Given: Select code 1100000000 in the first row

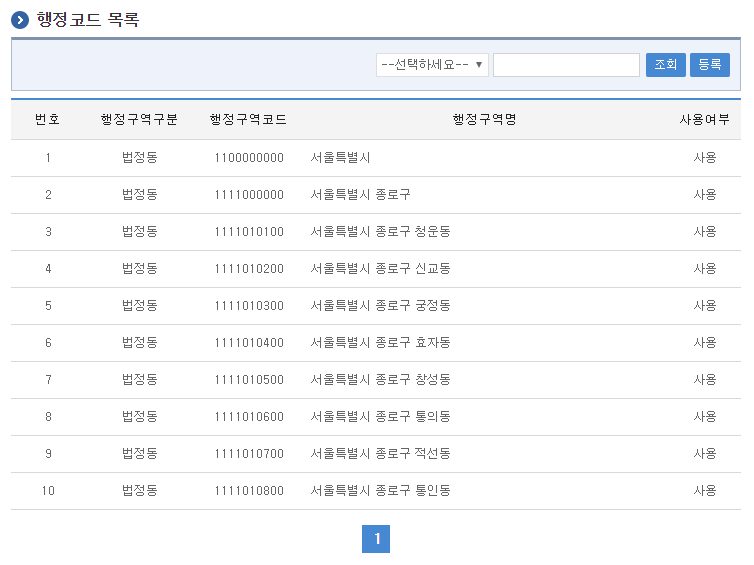Looking at the screenshot, I should [248, 158].
